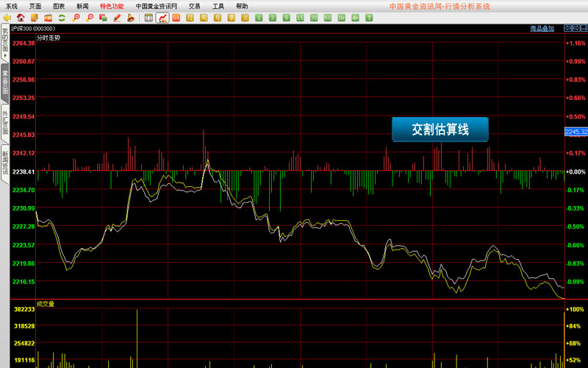
Task: Switch to daily 日 K-line period
Action: pyautogui.click(x=190, y=17)
